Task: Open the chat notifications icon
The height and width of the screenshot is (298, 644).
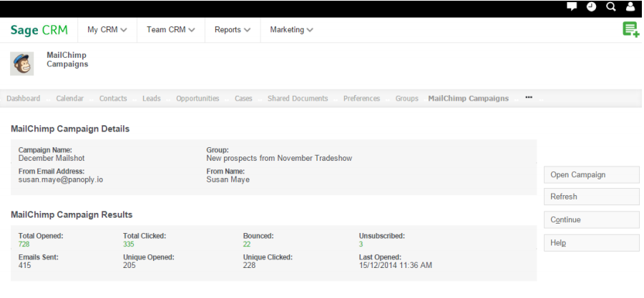Action: 572,6
